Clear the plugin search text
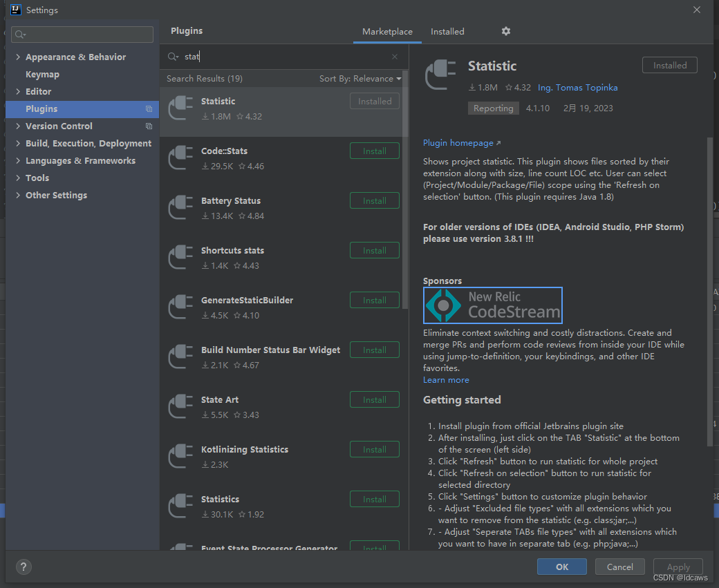Screen dimensions: 719x588 point(394,57)
